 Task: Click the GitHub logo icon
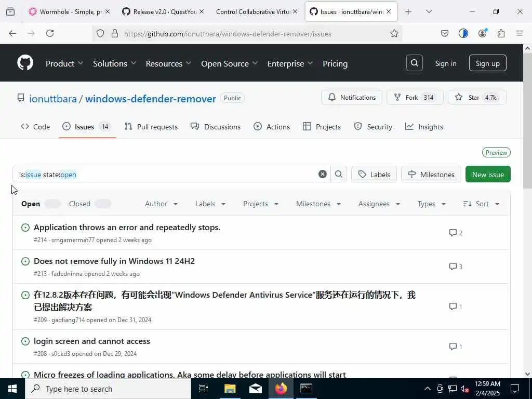pyautogui.click(x=25, y=63)
